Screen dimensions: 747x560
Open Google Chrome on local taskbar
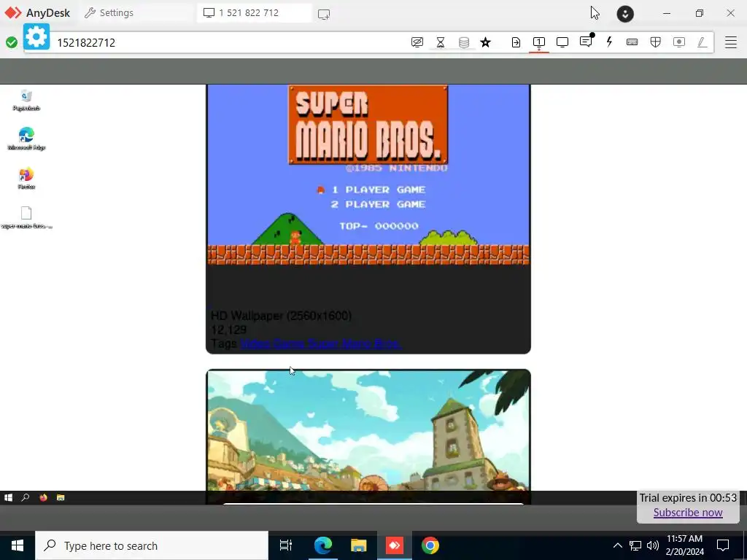click(x=430, y=545)
